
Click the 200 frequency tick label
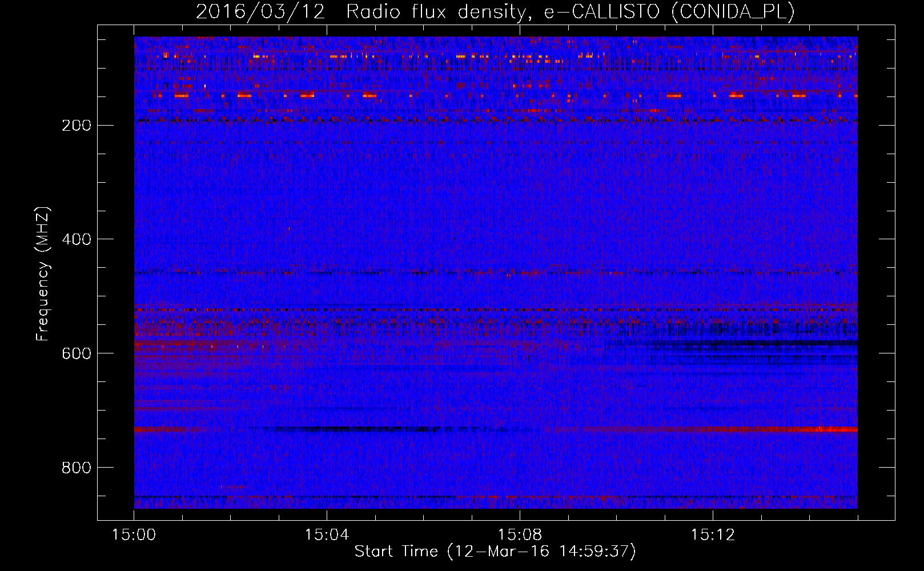(x=77, y=125)
